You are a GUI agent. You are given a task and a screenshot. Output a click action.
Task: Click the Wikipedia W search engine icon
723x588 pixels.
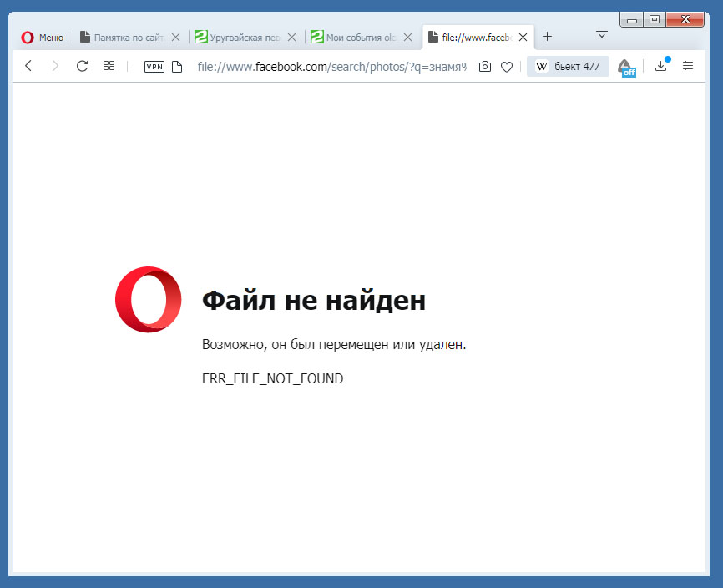[541, 67]
